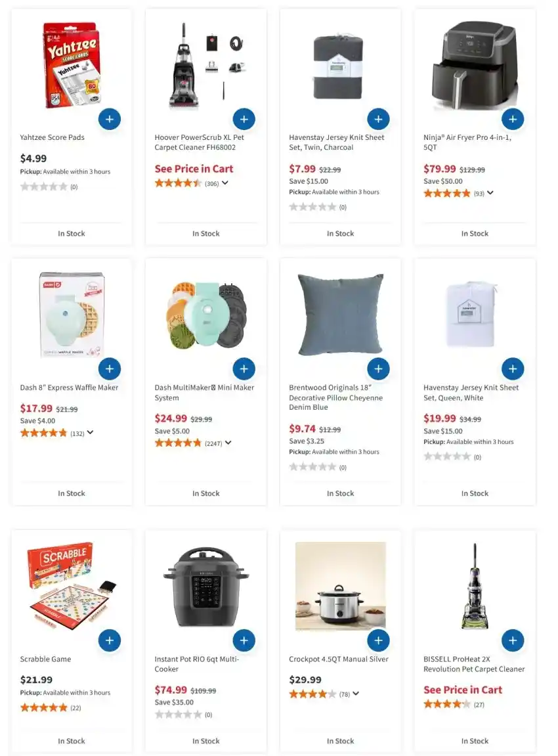
Task: Add Dash Express Waffle Maker plus icon
Action: [110, 369]
